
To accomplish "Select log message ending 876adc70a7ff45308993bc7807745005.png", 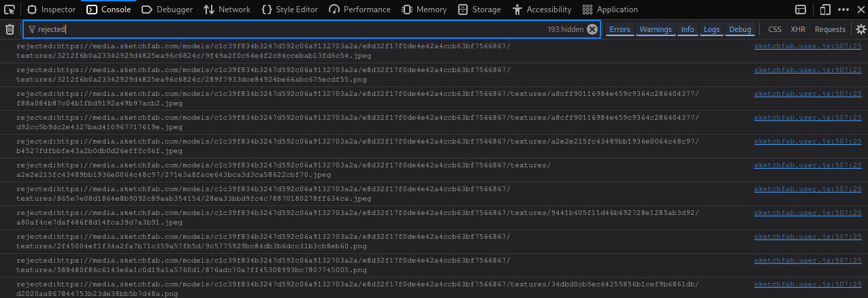I will point(263,265).
